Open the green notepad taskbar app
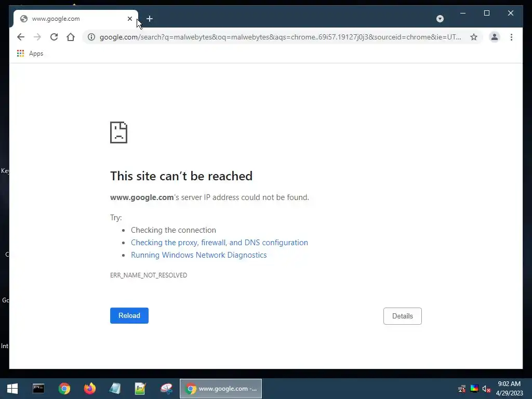The height and width of the screenshot is (399, 532). 140,389
